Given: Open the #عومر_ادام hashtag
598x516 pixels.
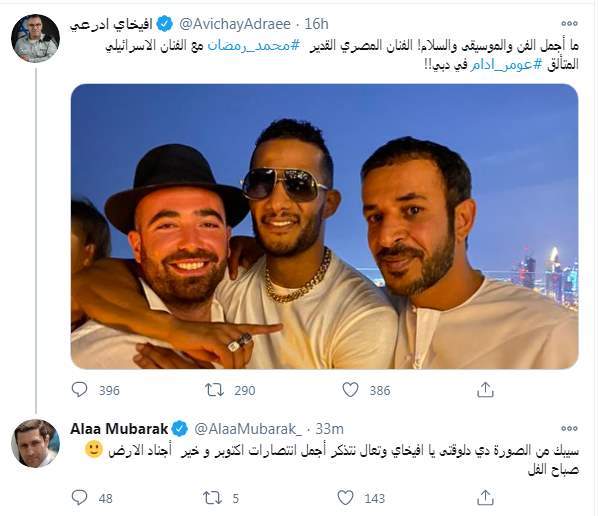Looking at the screenshot, I should pyautogui.click(x=505, y=65).
